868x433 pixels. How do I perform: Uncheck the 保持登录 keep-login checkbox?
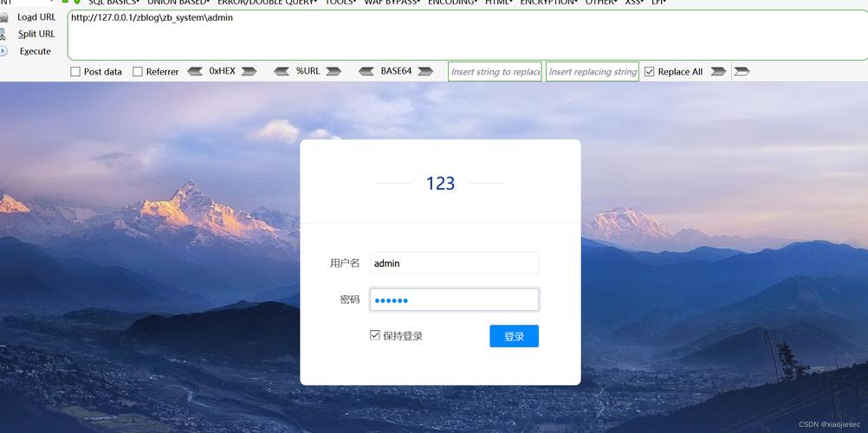click(x=375, y=335)
